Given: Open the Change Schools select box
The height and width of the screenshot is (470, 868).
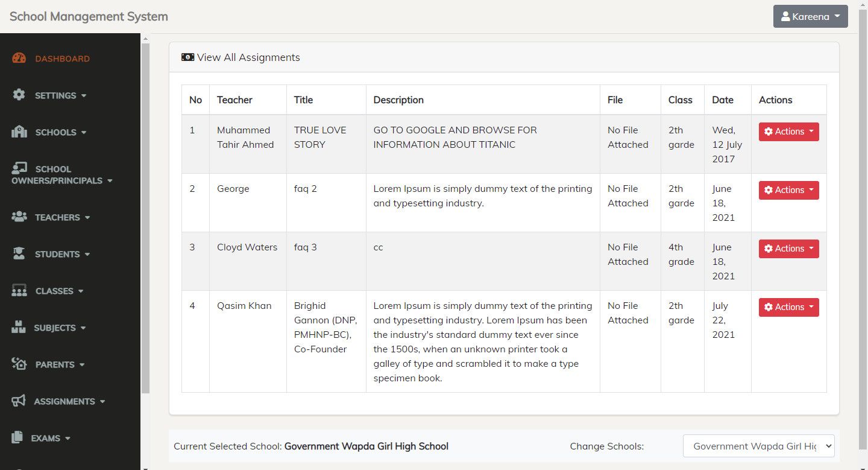Looking at the screenshot, I should (758, 446).
